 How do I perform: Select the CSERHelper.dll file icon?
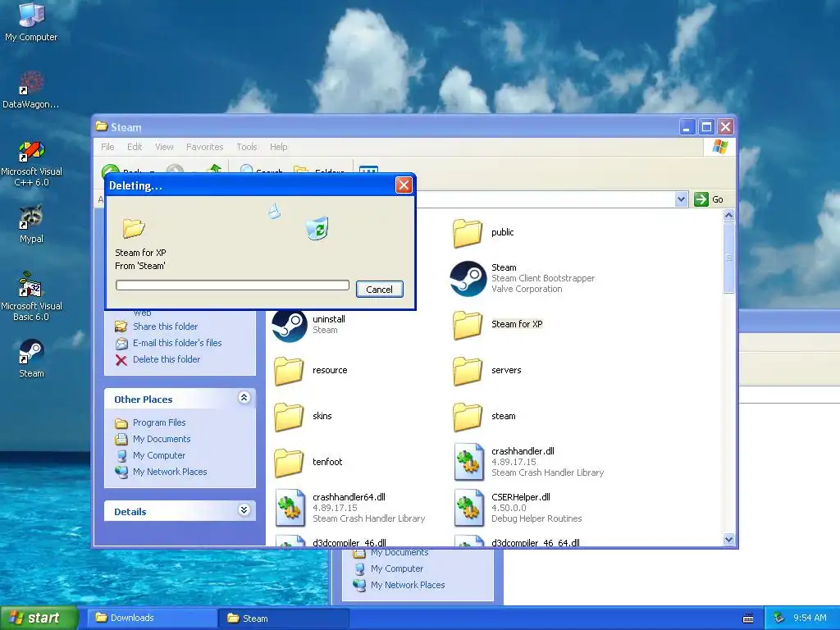[468, 508]
